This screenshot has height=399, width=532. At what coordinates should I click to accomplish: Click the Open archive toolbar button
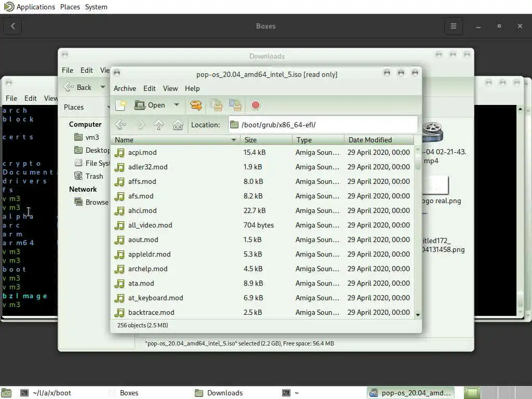[x=150, y=105]
